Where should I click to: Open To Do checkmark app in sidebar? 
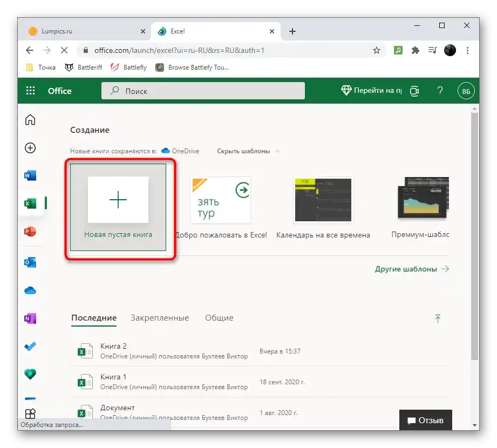pyautogui.click(x=30, y=346)
